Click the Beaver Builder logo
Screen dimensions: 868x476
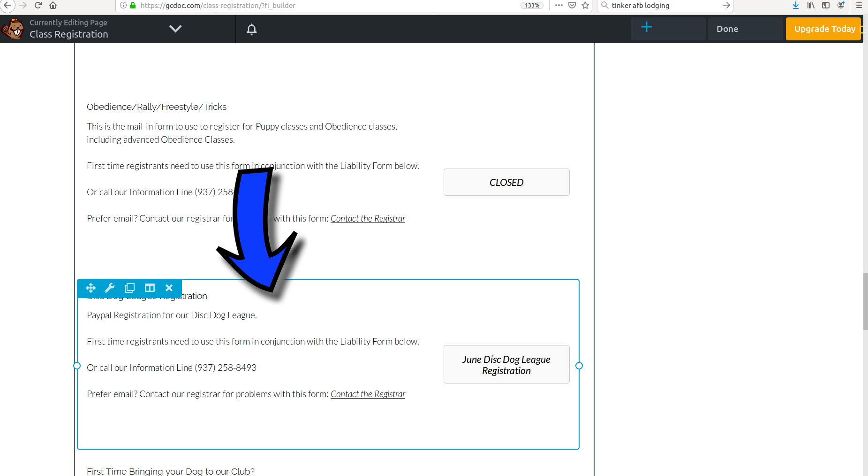tap(13, 29)
